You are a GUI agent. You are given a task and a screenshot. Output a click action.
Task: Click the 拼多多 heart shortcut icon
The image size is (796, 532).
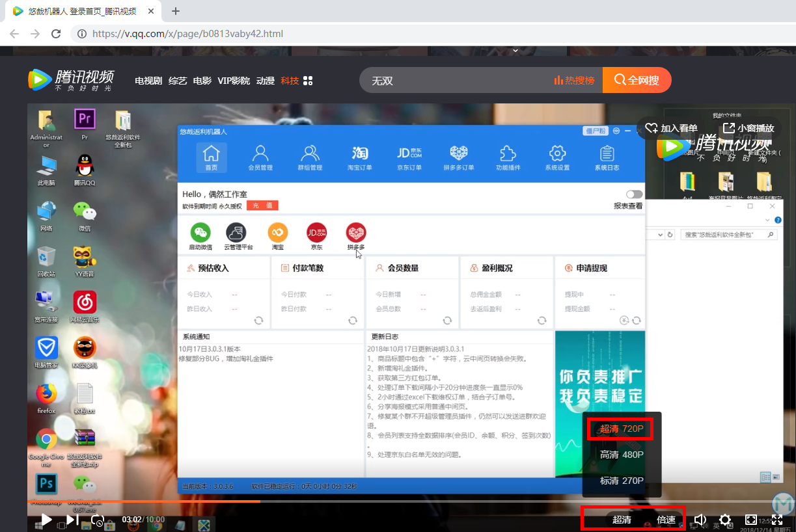[x=356, y=232]
